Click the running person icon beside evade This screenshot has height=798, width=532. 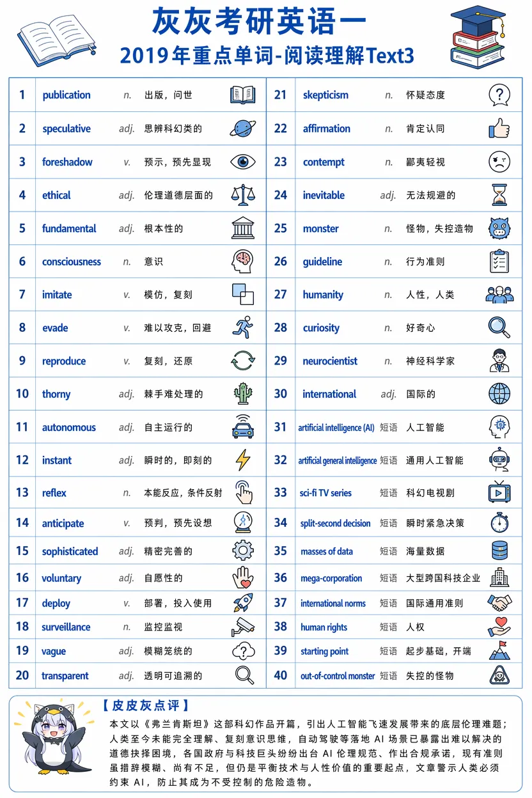pyautogui.click(x=243, y=327)
